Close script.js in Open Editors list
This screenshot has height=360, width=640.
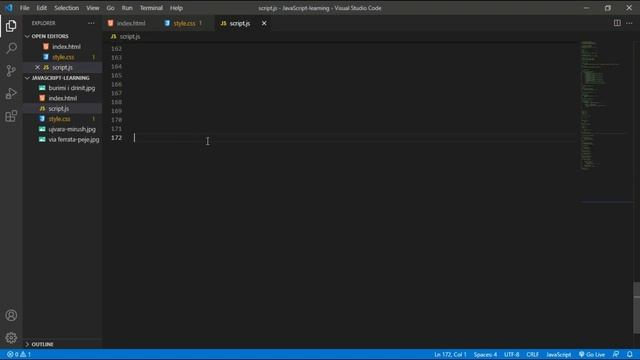point(37,67)
